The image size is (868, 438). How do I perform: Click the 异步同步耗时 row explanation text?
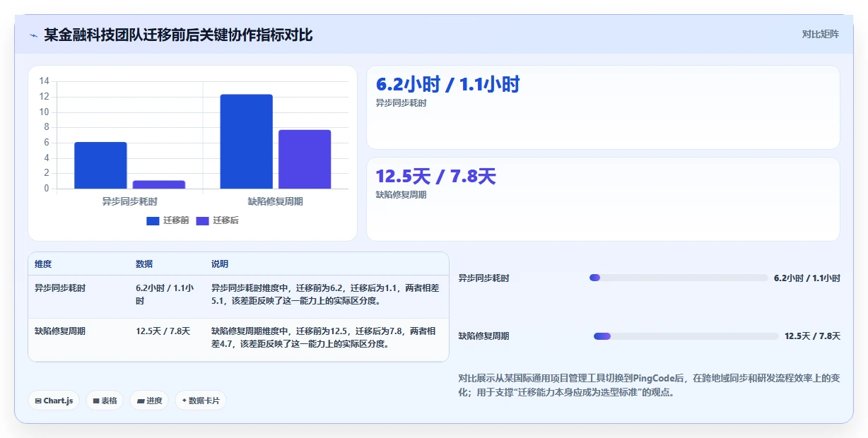tap(325, 295)
